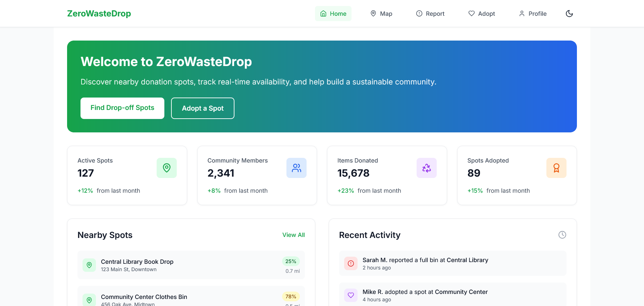Open the Central Library Book Drop spot
This screenshot has height=306, width=644.
tap(191, 265)
